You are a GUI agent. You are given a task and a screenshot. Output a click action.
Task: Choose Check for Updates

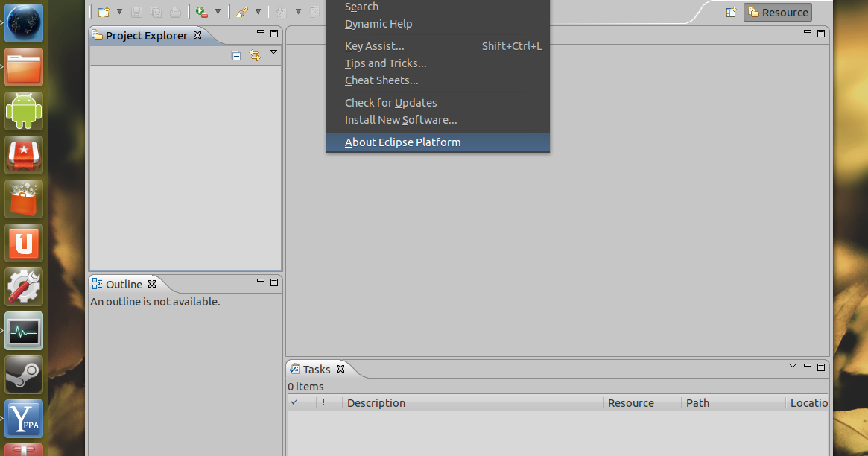click(x=390, y=102)
